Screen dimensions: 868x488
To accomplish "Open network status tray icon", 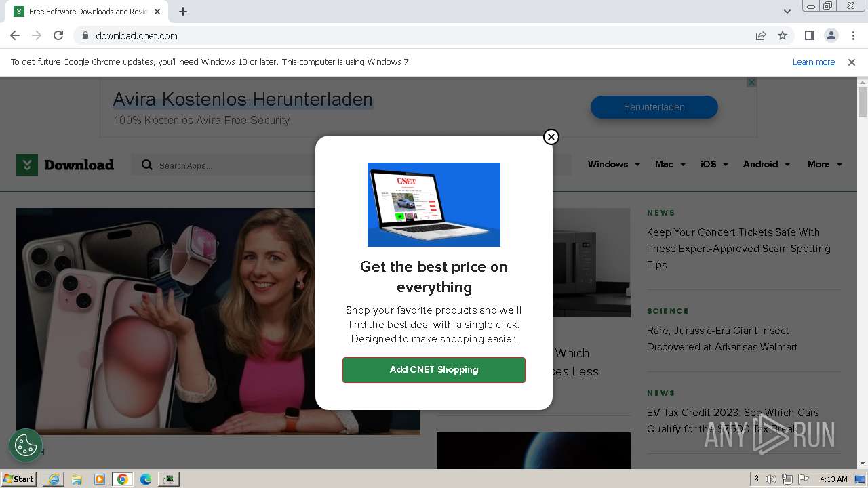I will click(787, 479).
